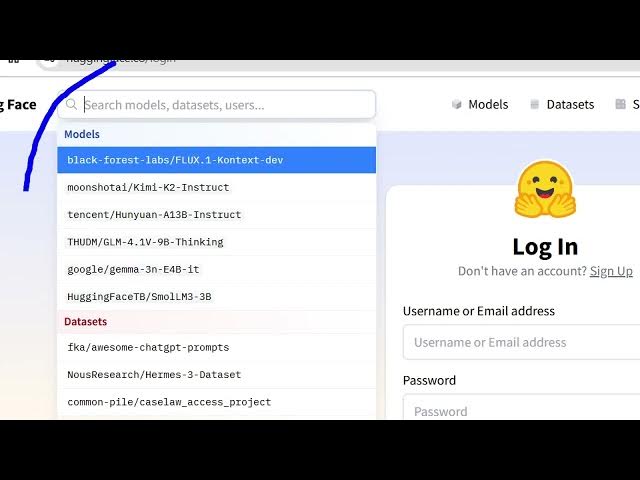The width and height of the screenshot is (640, 480).
Task: Pick google/gemma-3n-E4B-it model suggestion
Action: click(x=217, y=269)
